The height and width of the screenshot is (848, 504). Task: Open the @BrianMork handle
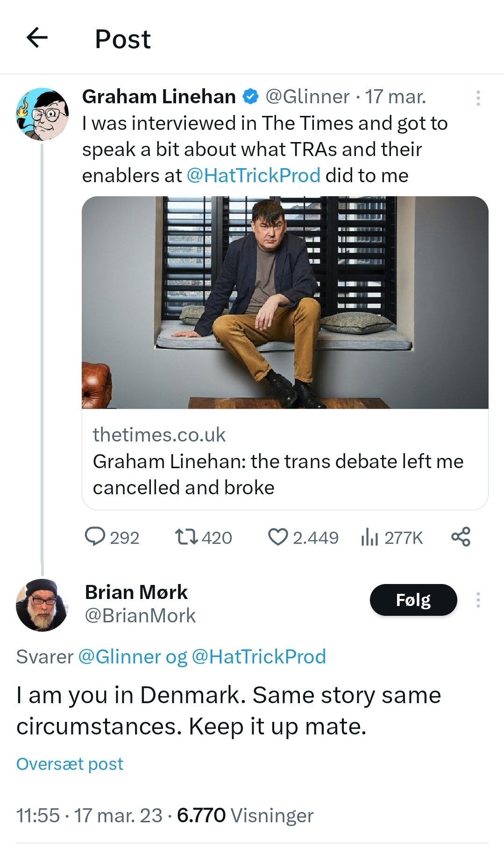click(x=140, y=616)
